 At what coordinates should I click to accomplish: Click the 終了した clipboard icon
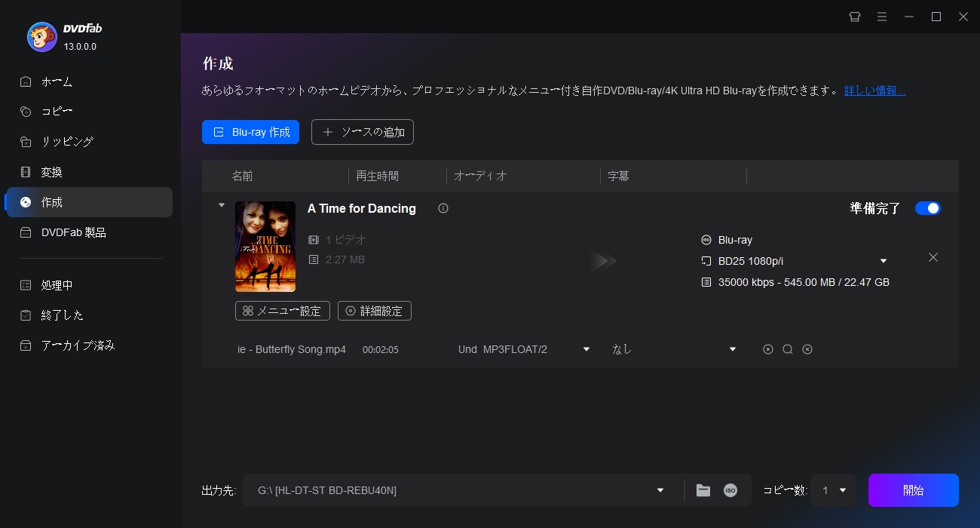[26, 315]
